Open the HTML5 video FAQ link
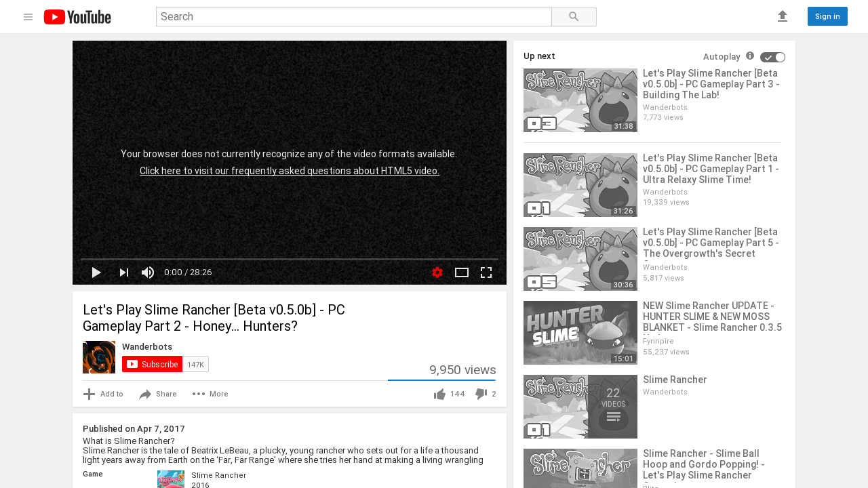This screenshot has height=488, width=868. pos(290,171)
